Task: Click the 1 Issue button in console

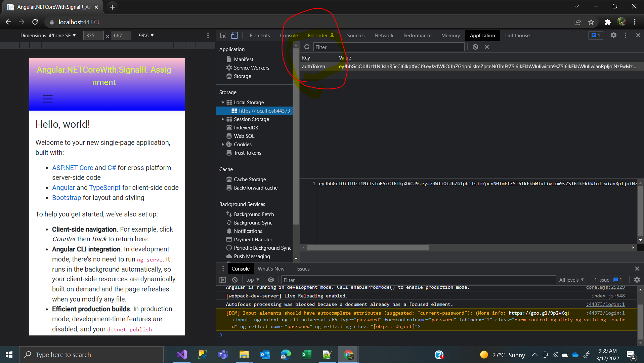Action: [x=608, y=280]
